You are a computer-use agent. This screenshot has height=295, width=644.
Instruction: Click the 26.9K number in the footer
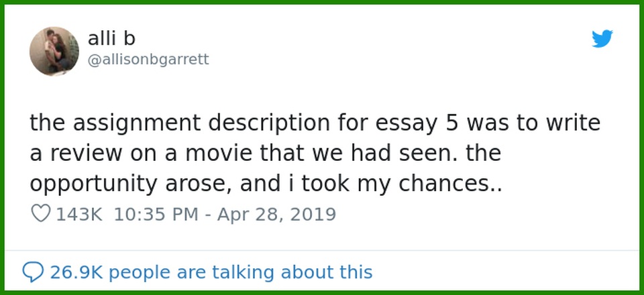pyautogui.click(x=78, y=272)
